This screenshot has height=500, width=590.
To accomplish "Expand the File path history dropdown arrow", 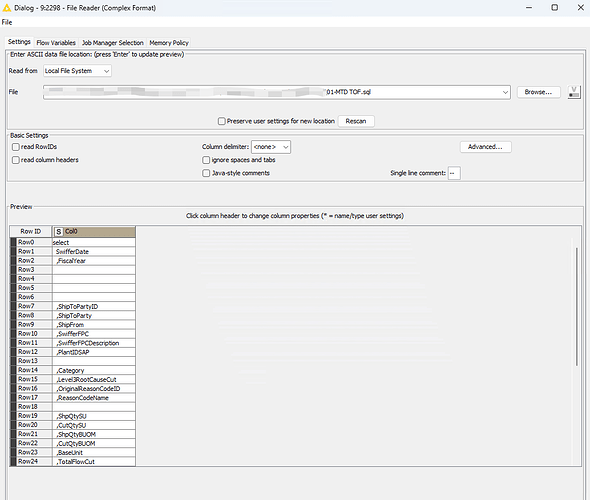I will pyautogui.click(x=505, y=92).
